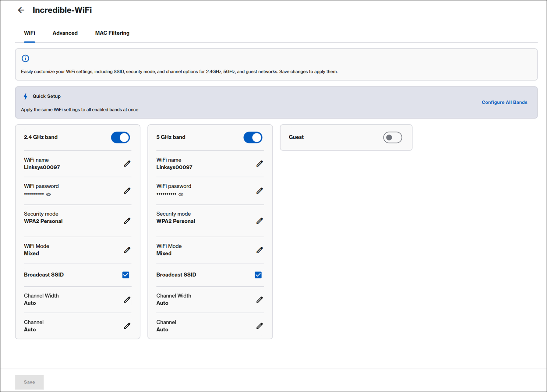
Task: Select the WiFi tab
Action: coord(29,33)
